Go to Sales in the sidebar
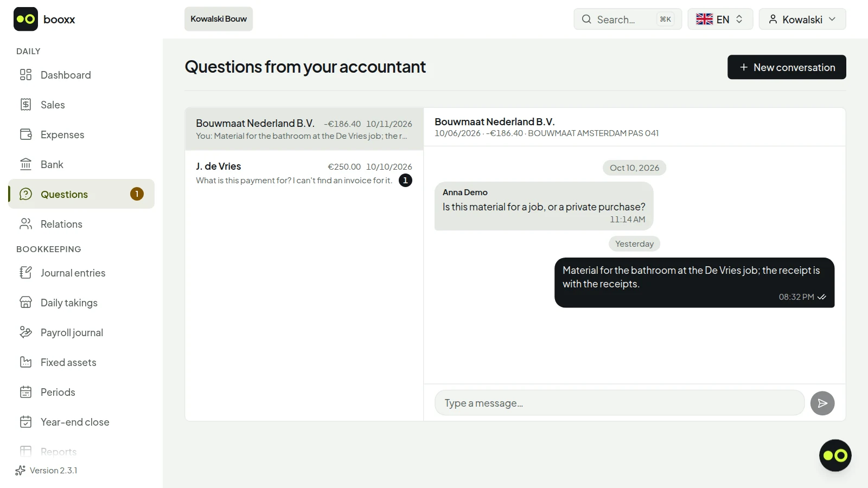 [81, 105]
